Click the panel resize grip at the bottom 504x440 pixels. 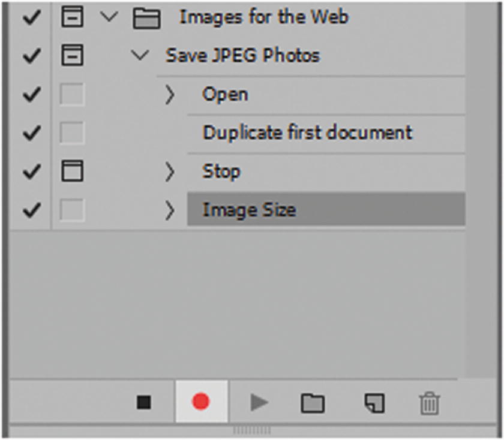coord(251,430)
